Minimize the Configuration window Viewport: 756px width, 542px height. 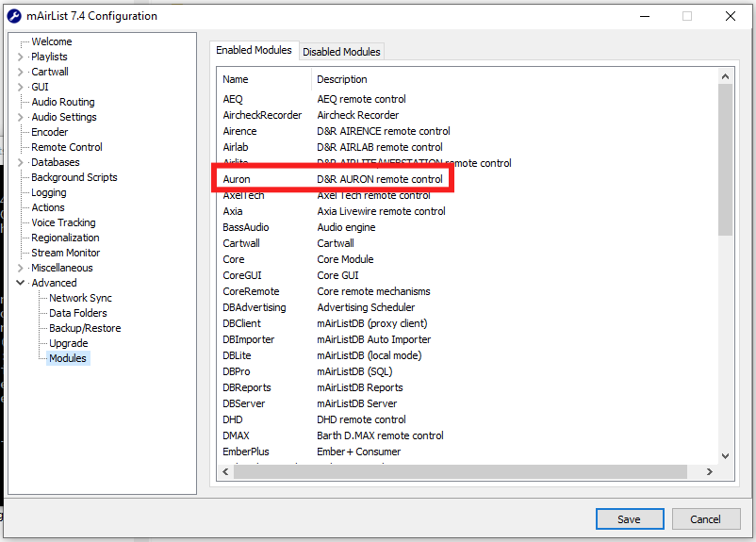645,16
